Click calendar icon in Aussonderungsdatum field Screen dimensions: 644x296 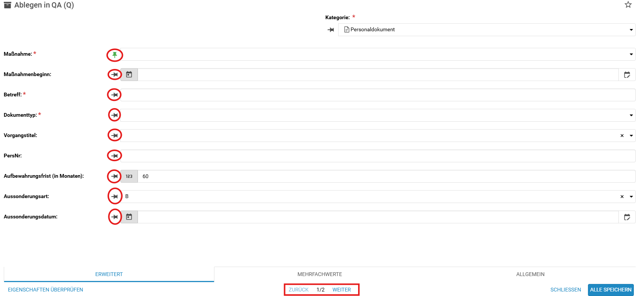129,217
